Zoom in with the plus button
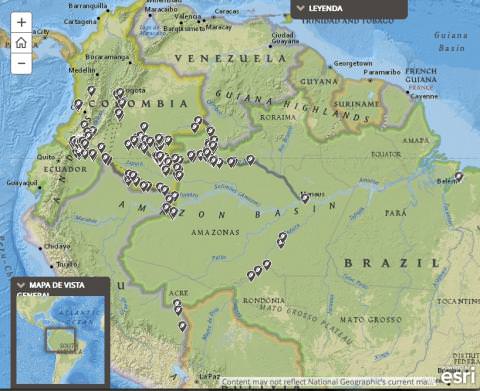This screenshot has height=391, width=480. click(x=21, y=23)
